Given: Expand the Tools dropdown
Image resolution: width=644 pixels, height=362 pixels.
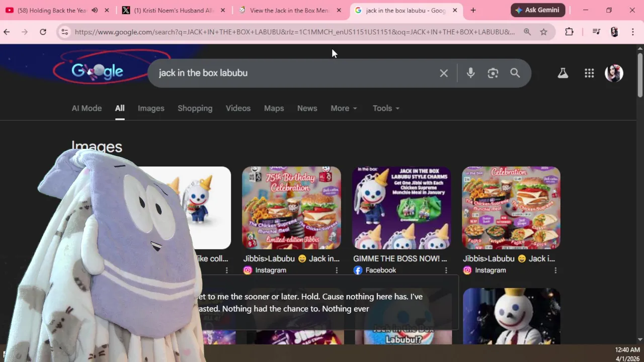Looking at the screenshot, I should pyautogui.click(x=386, y=108).
